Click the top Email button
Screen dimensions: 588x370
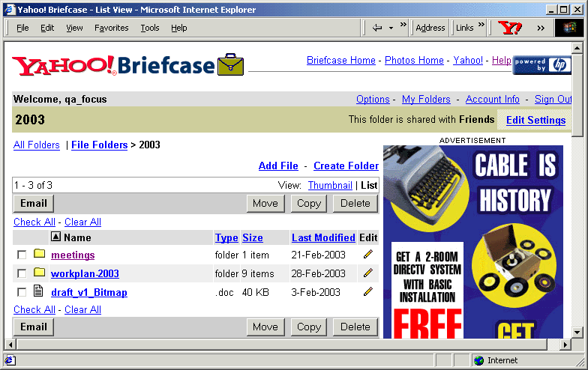tap(34, 204)
